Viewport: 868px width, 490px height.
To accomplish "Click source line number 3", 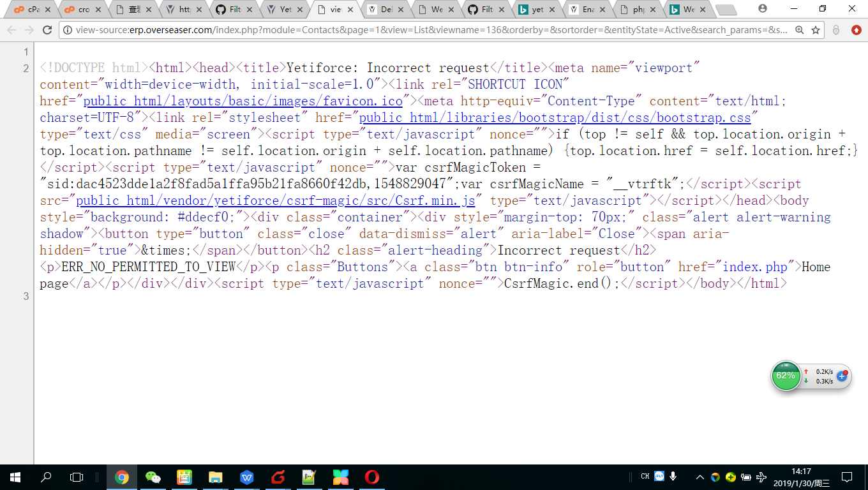I will (26, 296).
